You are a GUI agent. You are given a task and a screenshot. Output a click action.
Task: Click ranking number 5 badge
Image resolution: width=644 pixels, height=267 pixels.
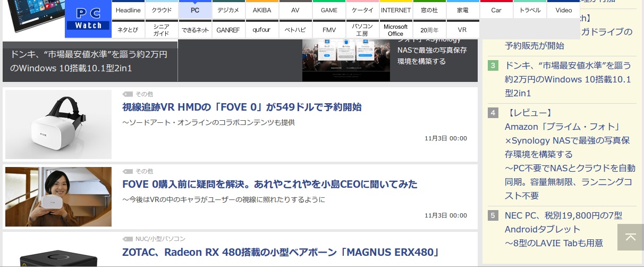(493, 215)
